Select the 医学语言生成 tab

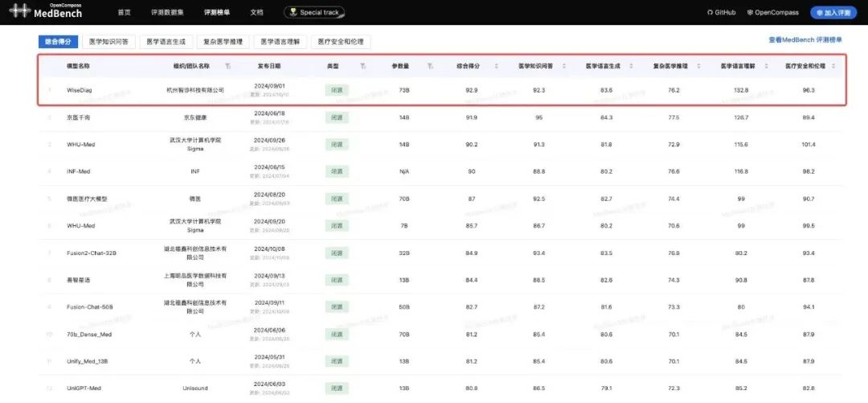pos(166,42)
